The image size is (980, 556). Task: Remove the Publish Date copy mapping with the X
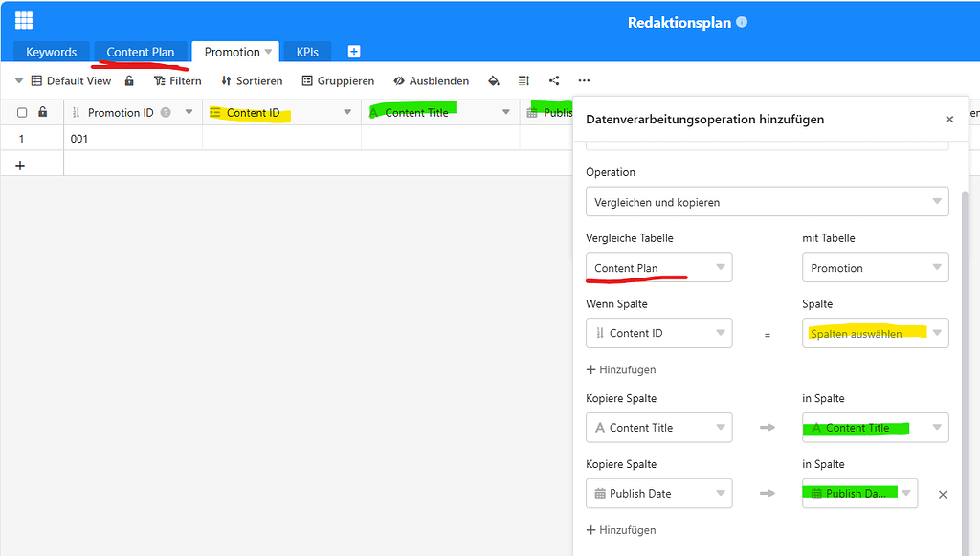(942, 495)
